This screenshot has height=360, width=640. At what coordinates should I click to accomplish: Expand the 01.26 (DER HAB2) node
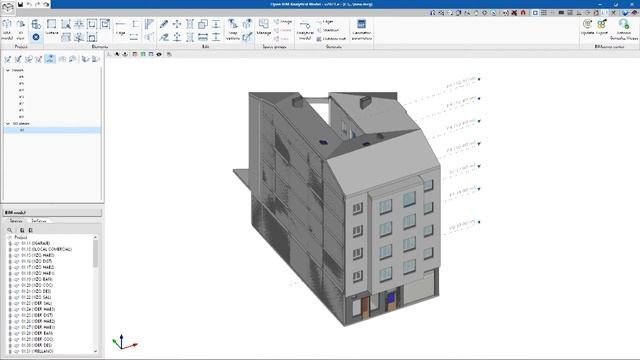(10, 321)
